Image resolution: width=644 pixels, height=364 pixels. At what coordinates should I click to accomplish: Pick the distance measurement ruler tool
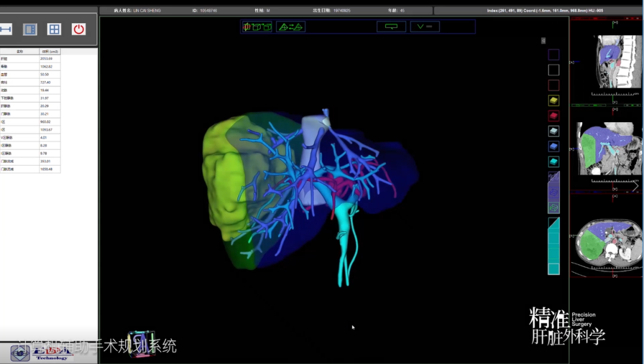tap(6, 29)
